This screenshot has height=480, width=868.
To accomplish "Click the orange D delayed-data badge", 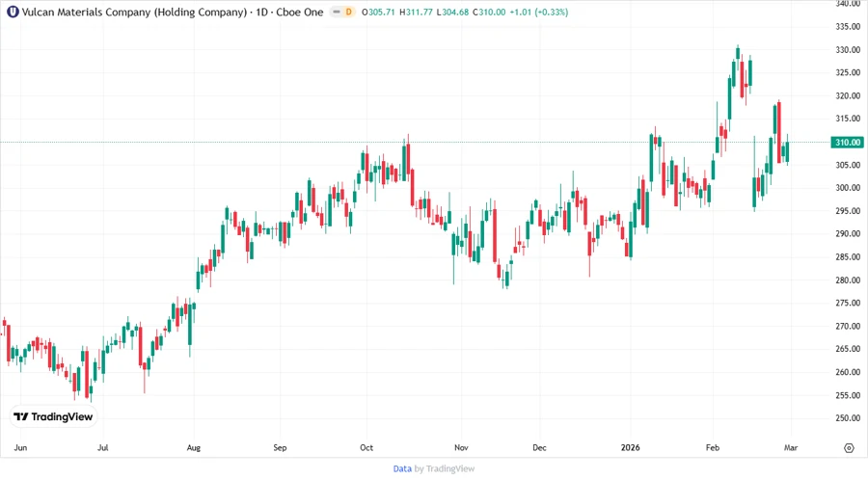I will [348, 12].
